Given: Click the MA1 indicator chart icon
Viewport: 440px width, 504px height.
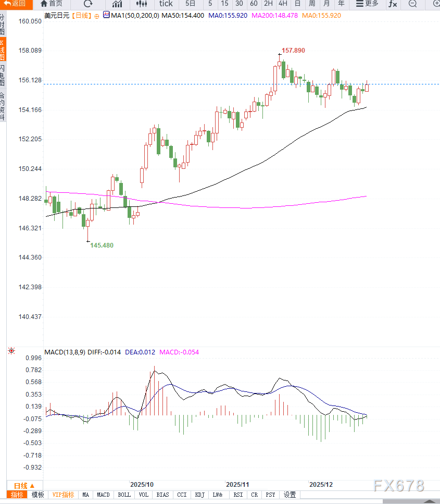Looking at the screenshot, I should (x=107, y=15).
